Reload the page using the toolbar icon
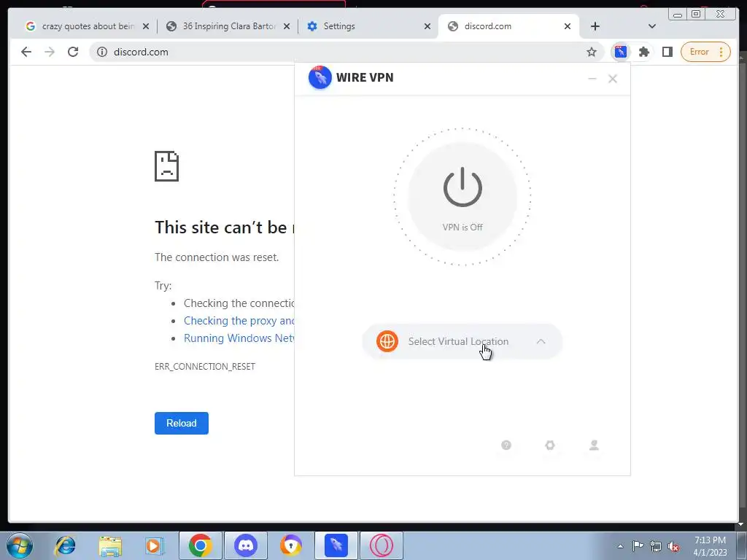Viewport: 747px width, 560px height. [x=73, y=52]
